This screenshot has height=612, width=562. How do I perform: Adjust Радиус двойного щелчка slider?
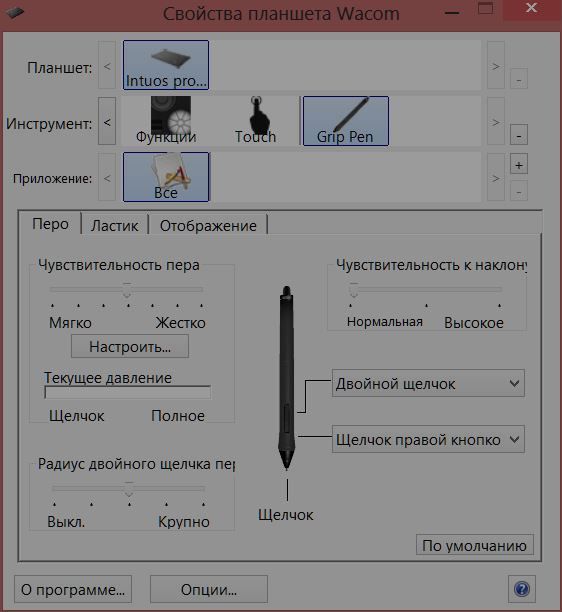[128, 489]
